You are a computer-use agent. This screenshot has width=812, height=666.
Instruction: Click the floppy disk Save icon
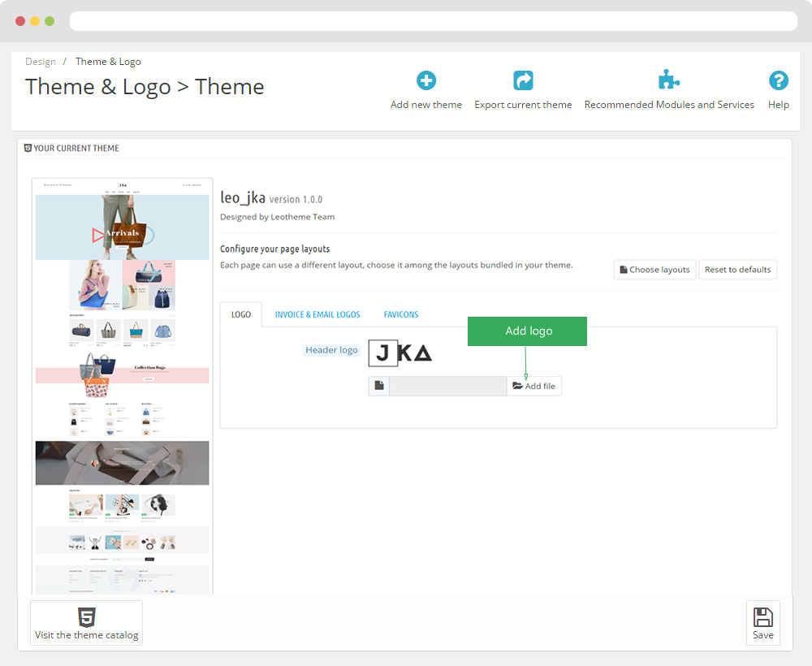[762, 617]
